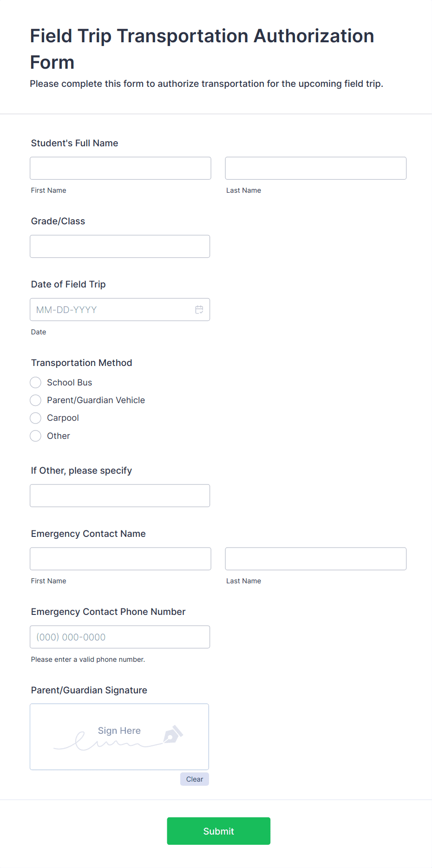
Task: Click the student Last Name input field
Action: 315,168
